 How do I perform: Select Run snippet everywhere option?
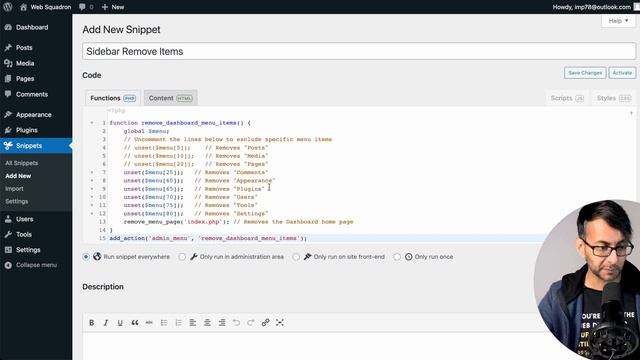point(86,257)
